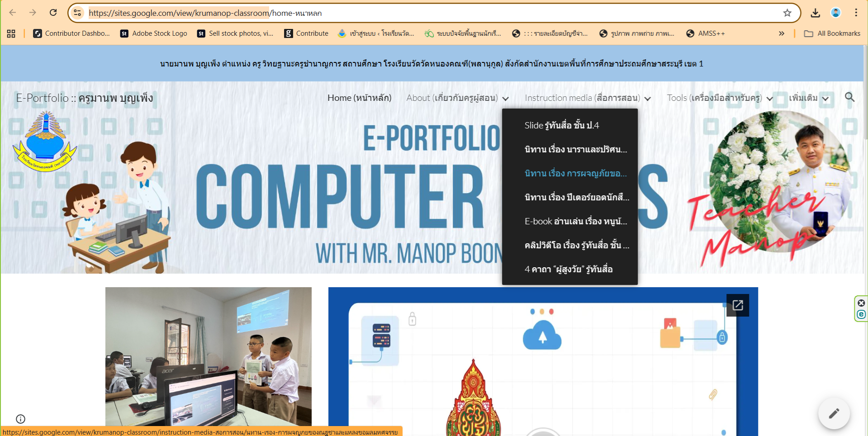Click the edit pencil floating button
Screen dimensions: 868x436
click(834, 413)
